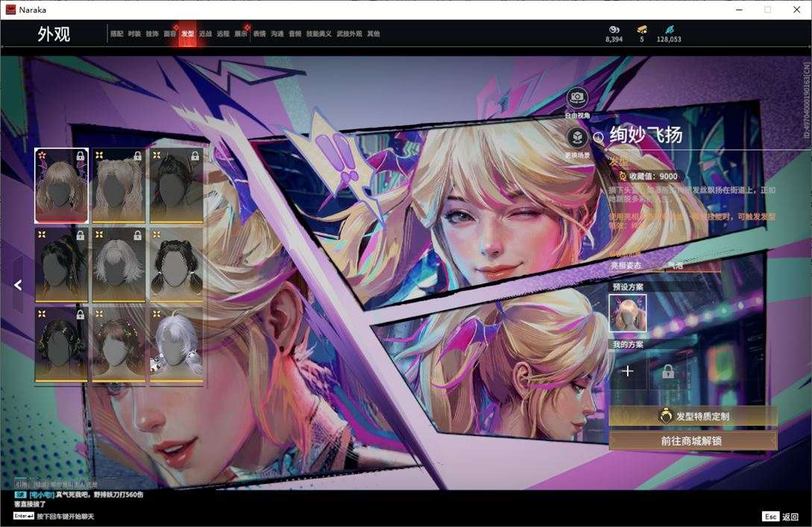812x527 pixels.
Task: Click the Naraka app icon in title bar
Action: [10, 10]
